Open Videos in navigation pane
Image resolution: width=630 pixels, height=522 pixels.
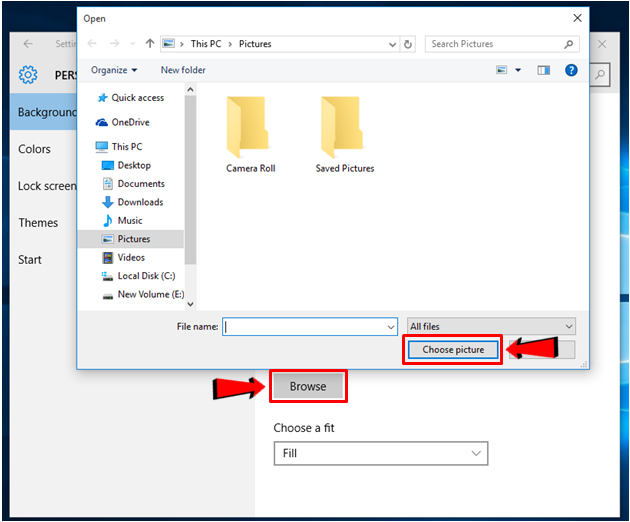tap(123, 258)
